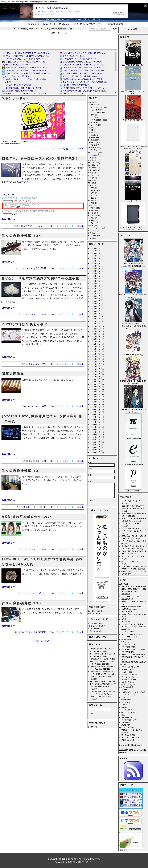Open recent article 1/1サイズ踏切作ってみた
This screenshot has width=148, height=868.
click(131, 501)
